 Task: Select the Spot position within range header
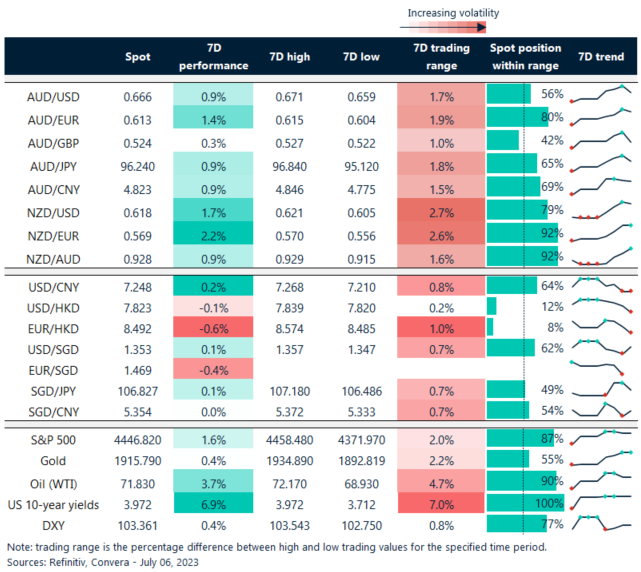[526, 57]
